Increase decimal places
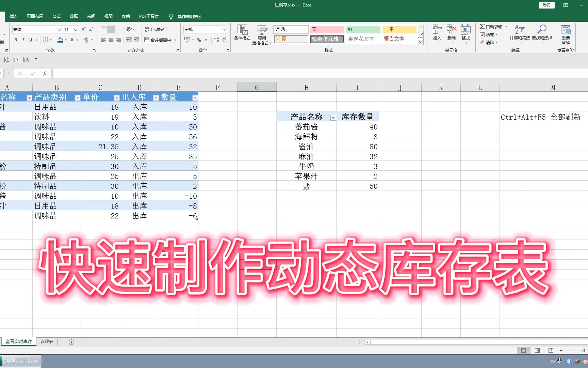This screenshot has width=588, height=368. click(217, 40)
